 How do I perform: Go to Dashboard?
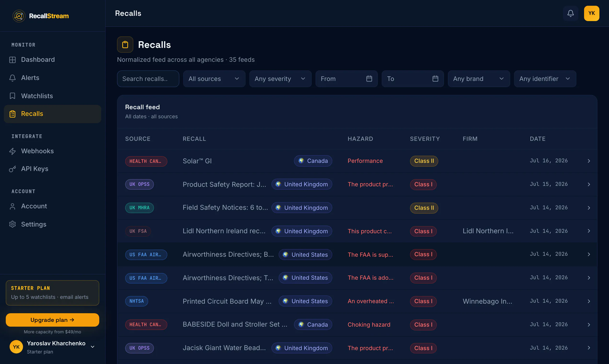(x=53, y=60)
